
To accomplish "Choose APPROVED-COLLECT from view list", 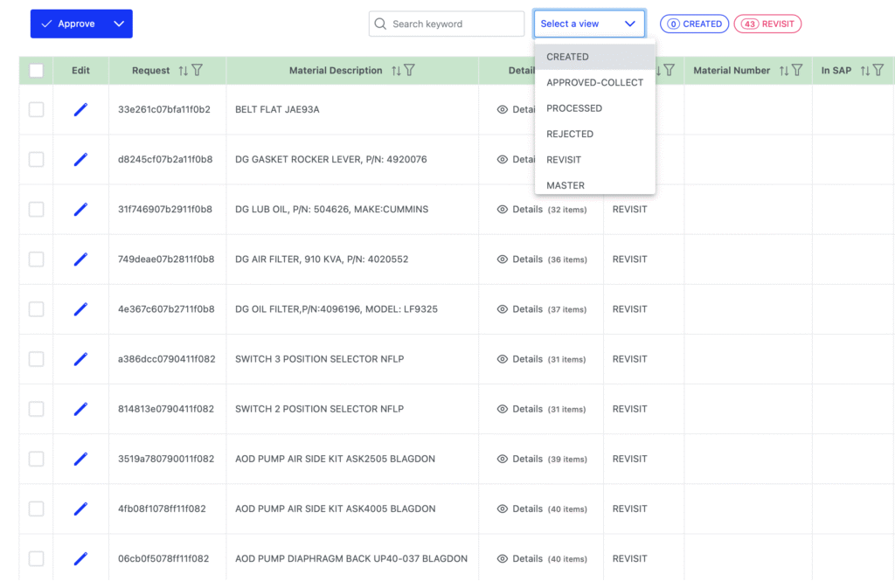I will click(594, 83).
